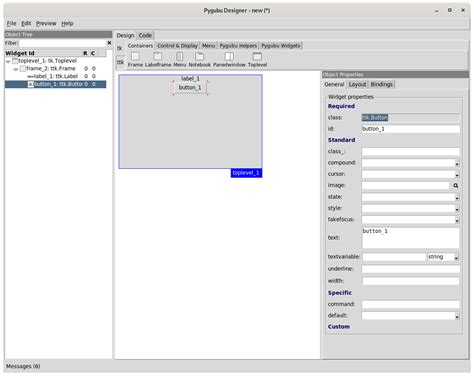Image resolution: width=474 pixels, height=376 pixels.
Task: Switch to the Code tab
Action: point(145,35)
